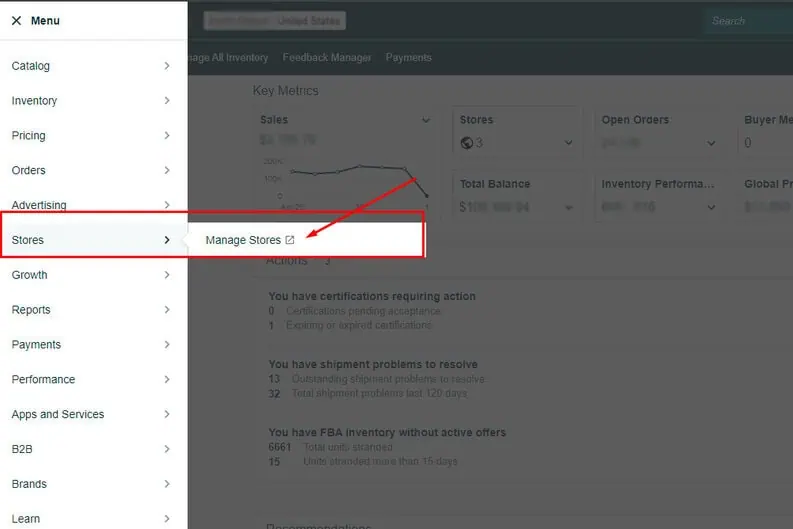The width and height of the screenshot is (793, 529).
Task: Expand the Brands chevron arrow
Action: 167,484
